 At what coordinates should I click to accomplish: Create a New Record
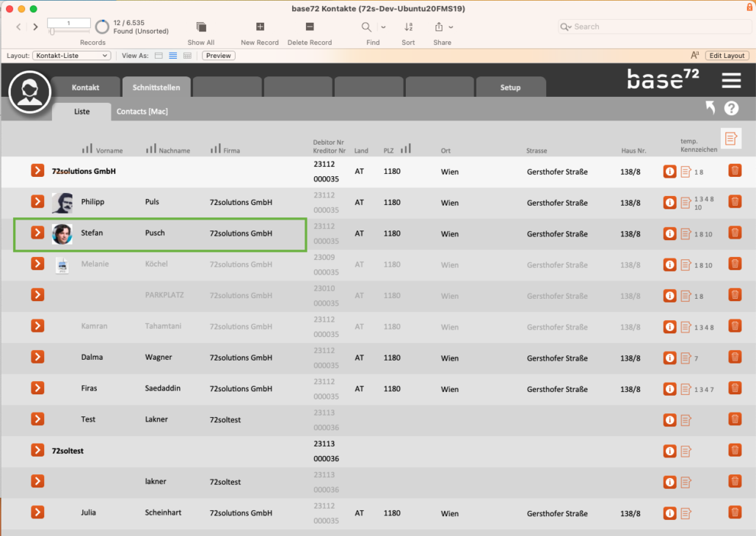click(260, 26)
